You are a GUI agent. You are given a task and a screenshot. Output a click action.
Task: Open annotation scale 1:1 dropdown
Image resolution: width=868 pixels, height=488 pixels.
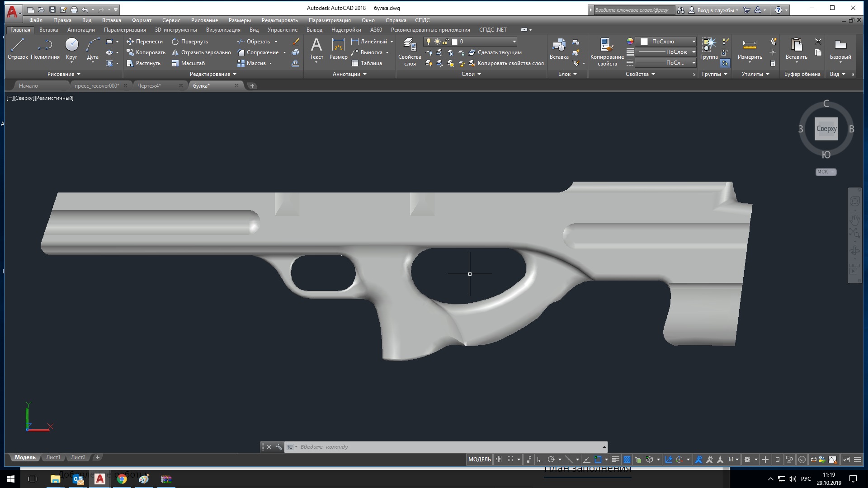coord(733,460)
